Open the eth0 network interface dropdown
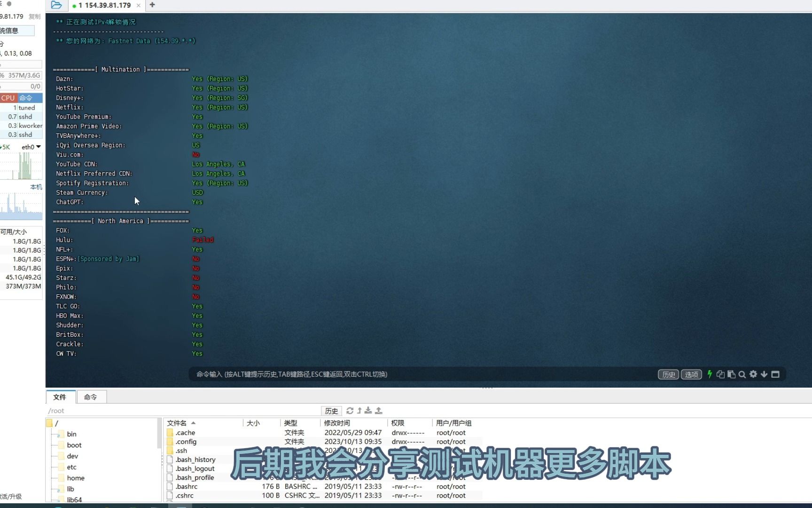The image size is (812, 508). click(31, 147)
